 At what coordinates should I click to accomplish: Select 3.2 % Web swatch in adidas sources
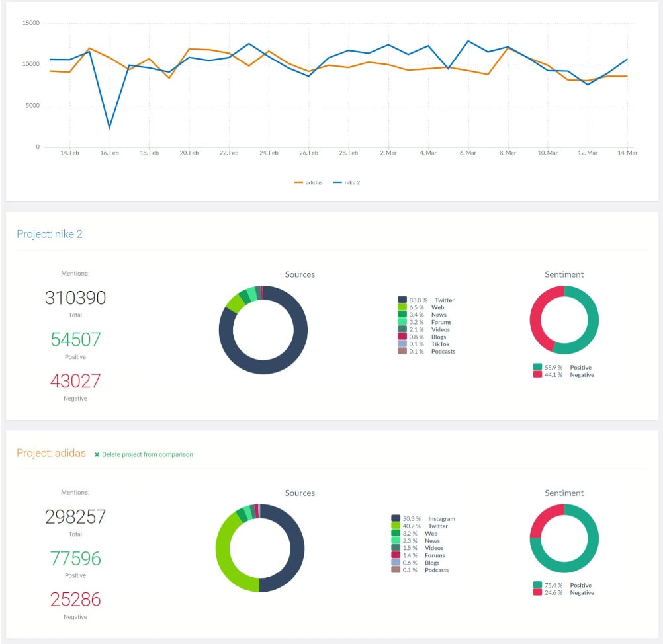pos(396,533)
